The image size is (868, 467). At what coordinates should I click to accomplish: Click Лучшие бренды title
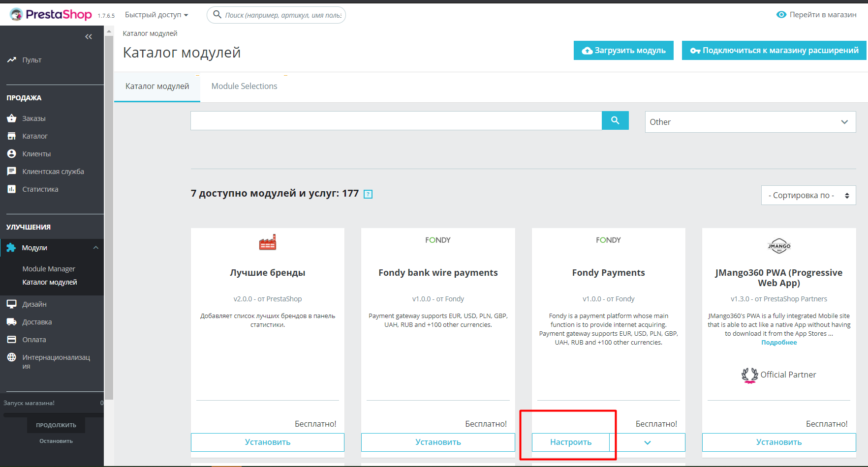[x=268, y=273]
